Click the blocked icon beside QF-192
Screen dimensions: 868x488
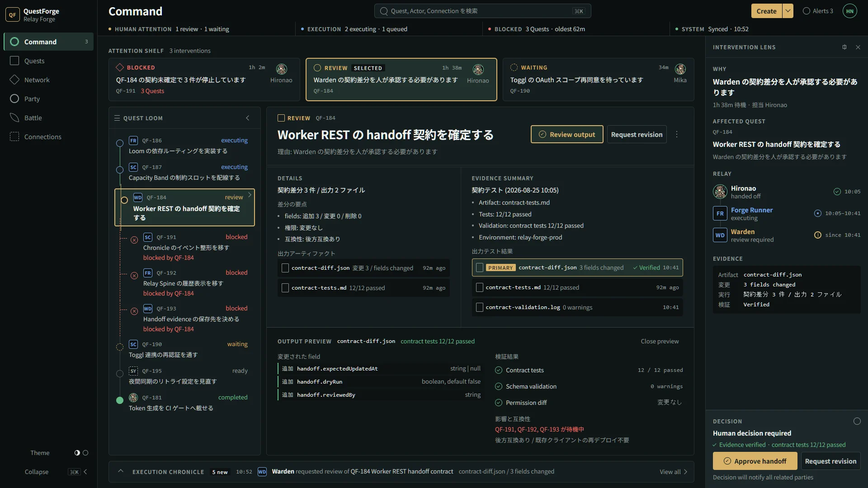click(x=134, y=276)
